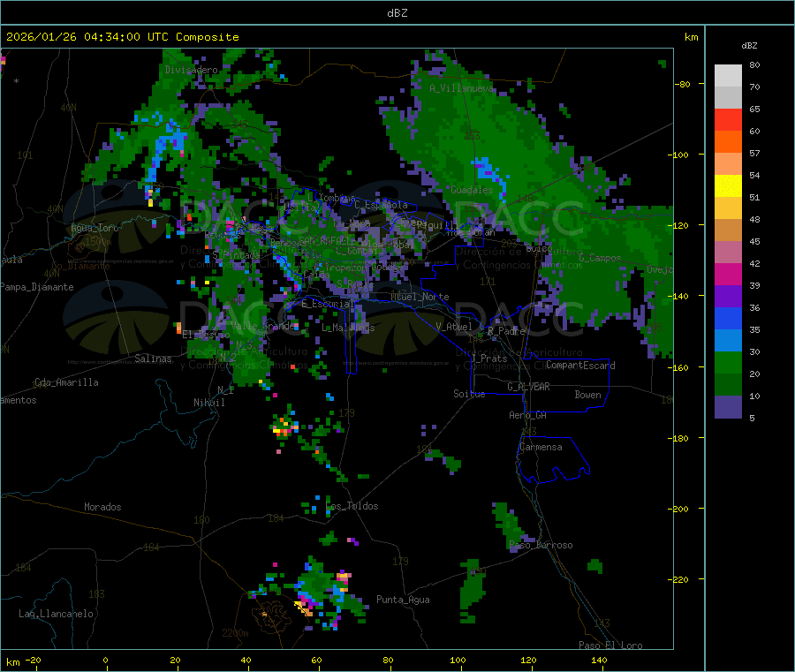Image resolution: width=795 pixels, height=672 pixels.
Task: Click the orange 57-60 dBZ legend swatch
Action: coord(728,142)
